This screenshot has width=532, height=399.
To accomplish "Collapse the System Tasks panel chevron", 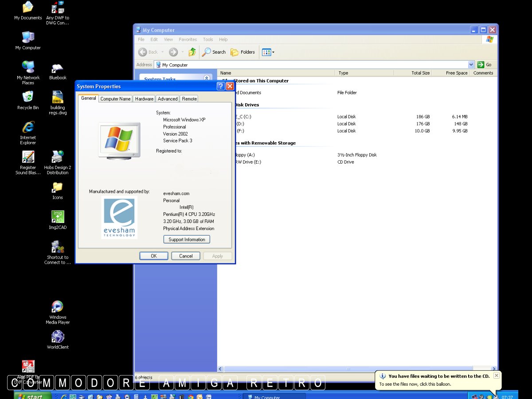I will coord(206,78).
